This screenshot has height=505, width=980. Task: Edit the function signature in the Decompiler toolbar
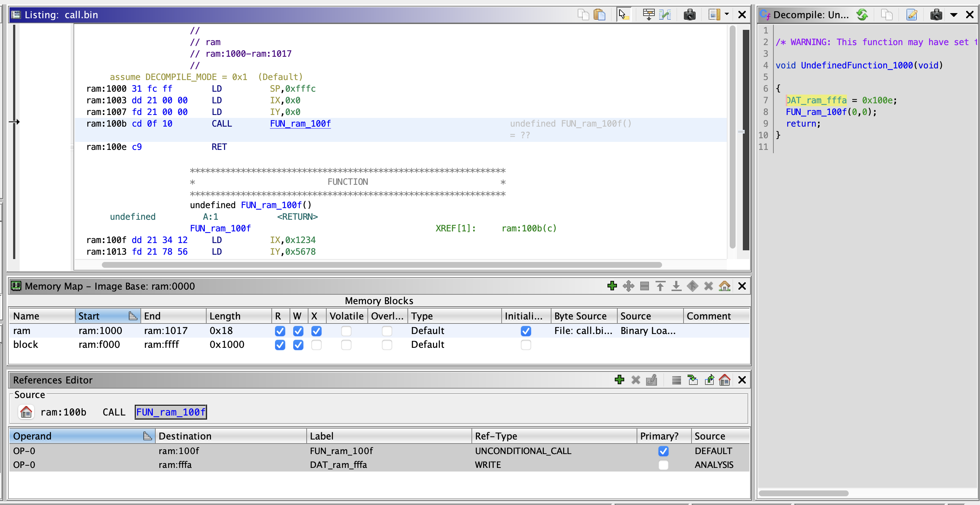point(912,15)
